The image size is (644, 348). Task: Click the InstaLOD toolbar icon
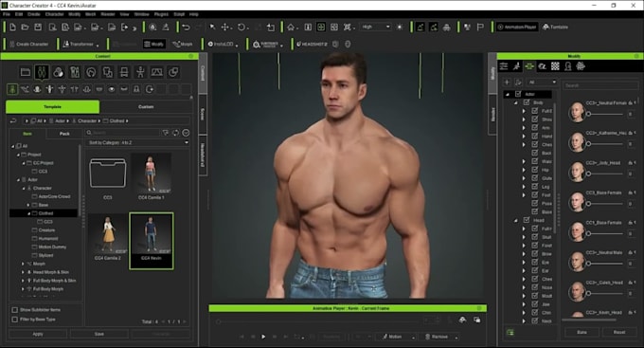pyautogui.click(x=221, y=44)
